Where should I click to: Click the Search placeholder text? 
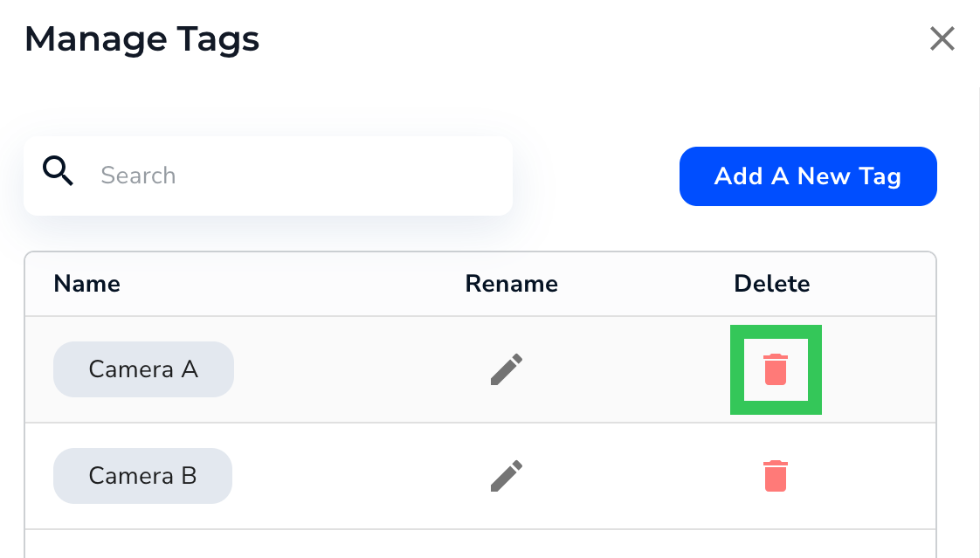pos(138,176)
